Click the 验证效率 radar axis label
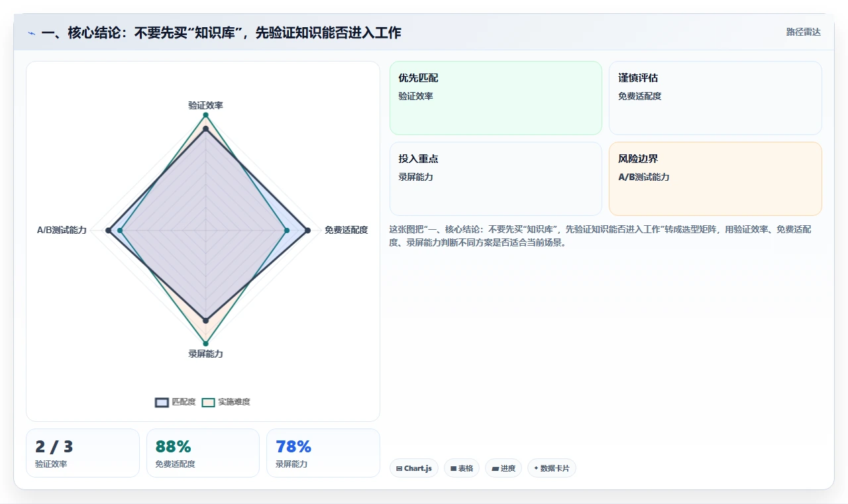Image resolution: width=848 pixels, height=504 pixels. tap(205, 105)
